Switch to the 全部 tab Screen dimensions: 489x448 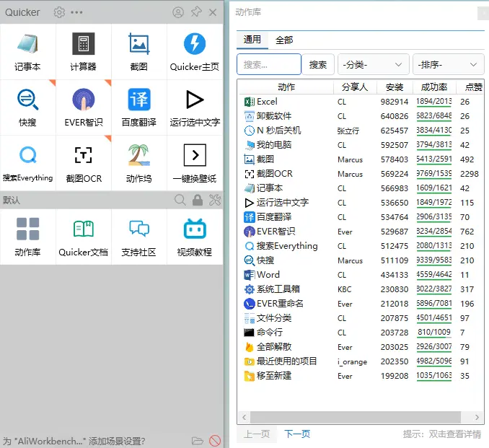coord(284,40)
